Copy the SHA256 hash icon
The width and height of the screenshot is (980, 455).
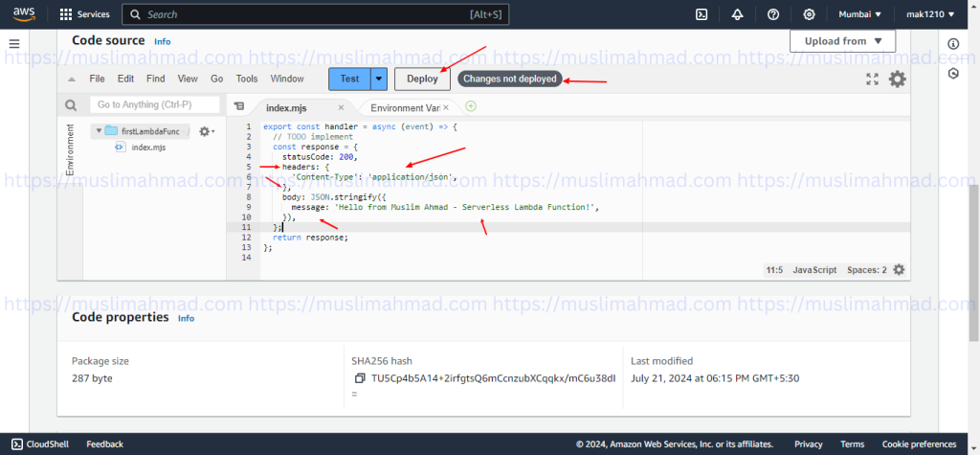359,378
